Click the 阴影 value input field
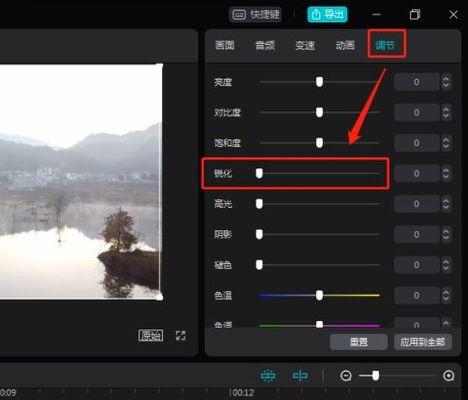468x400 pixels. [416, 235]
